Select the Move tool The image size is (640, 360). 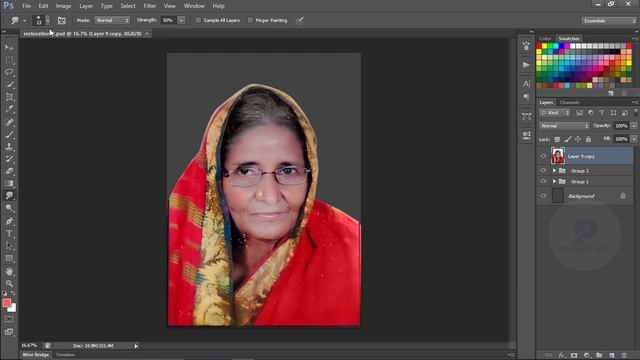click(x=9, y=48)
